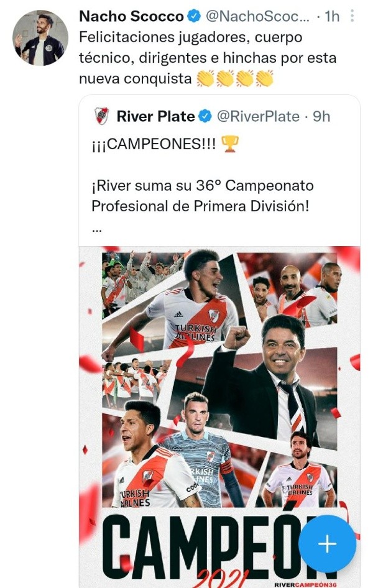Tap the trophy emoji after CAMPEONES
This screenshot has height=588, width=373.
pos(230,145)
